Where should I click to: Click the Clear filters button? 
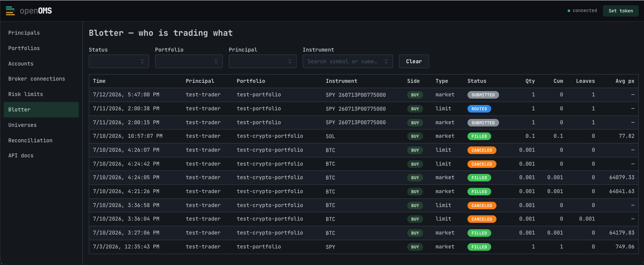[414, 61]
